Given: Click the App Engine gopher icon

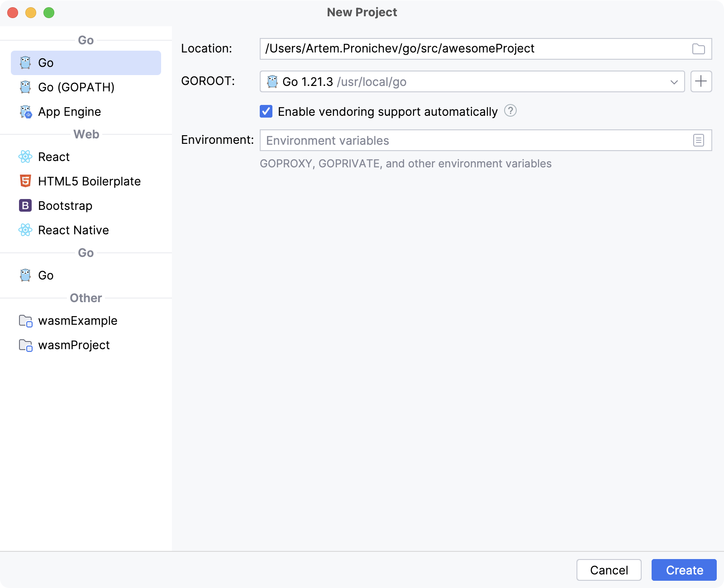Looking at the screenshot, I should (26, 111).
